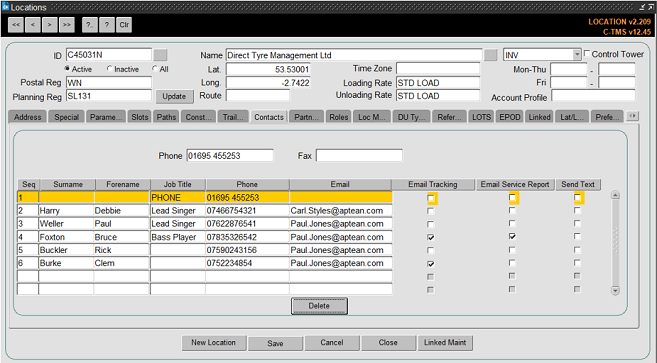657x363 pixels.
Task: Toggle Email Service Report for Foxton
Action: (x=512, y=236)
